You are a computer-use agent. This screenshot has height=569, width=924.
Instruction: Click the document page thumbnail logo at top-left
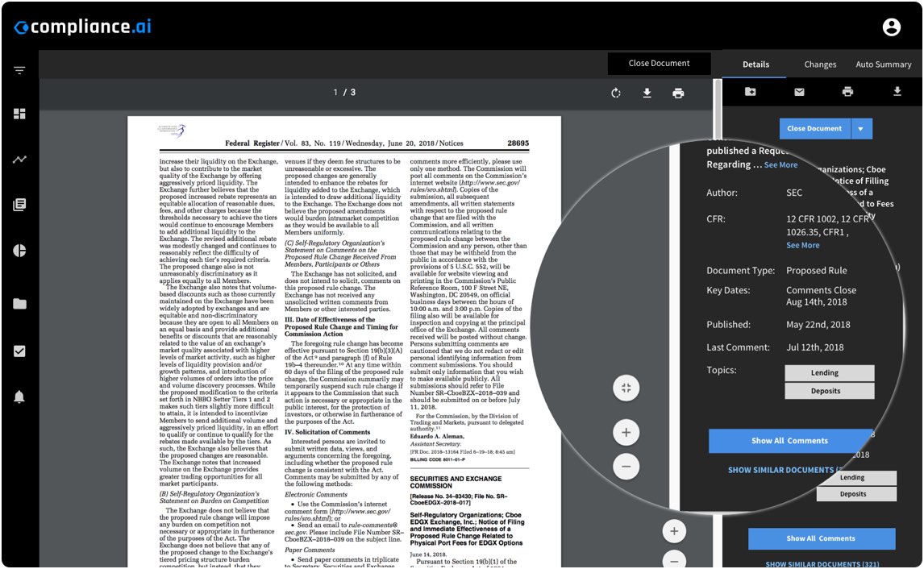(172, 131)
